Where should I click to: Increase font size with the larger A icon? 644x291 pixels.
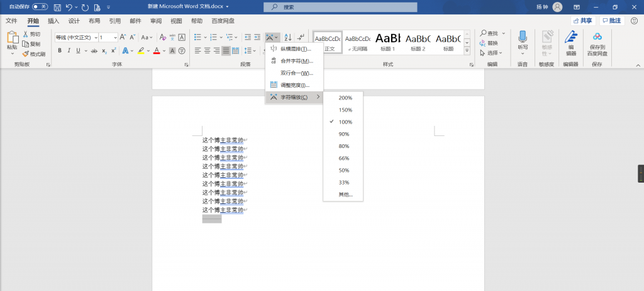pos(123,37)
